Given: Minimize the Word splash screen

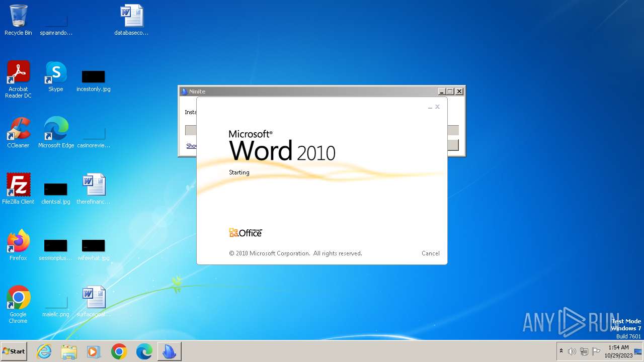Looking at the screenshot, I should (430, 107).
